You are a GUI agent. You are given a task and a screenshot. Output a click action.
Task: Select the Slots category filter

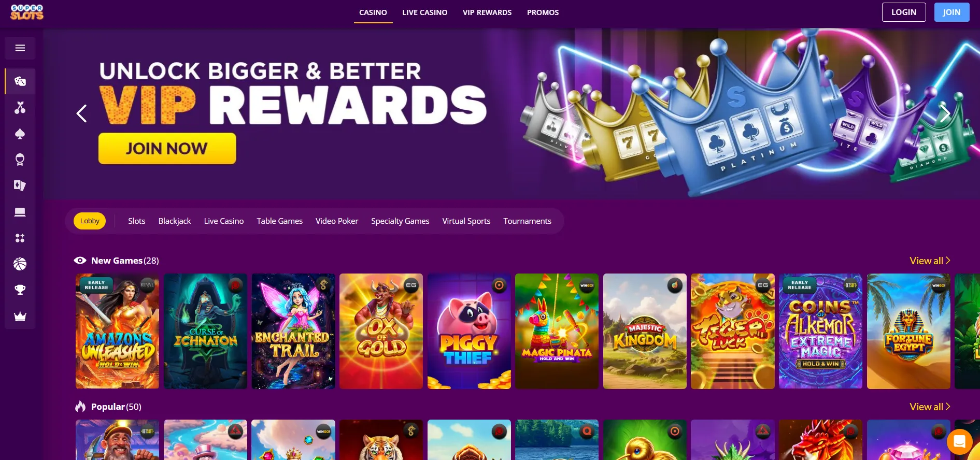point(137,221)
